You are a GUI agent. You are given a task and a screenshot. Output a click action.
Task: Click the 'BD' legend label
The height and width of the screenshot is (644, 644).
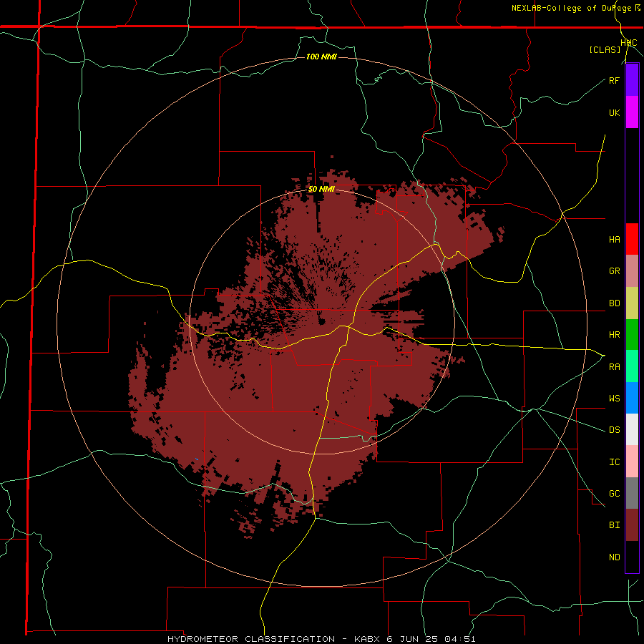(x=614, y=303)
